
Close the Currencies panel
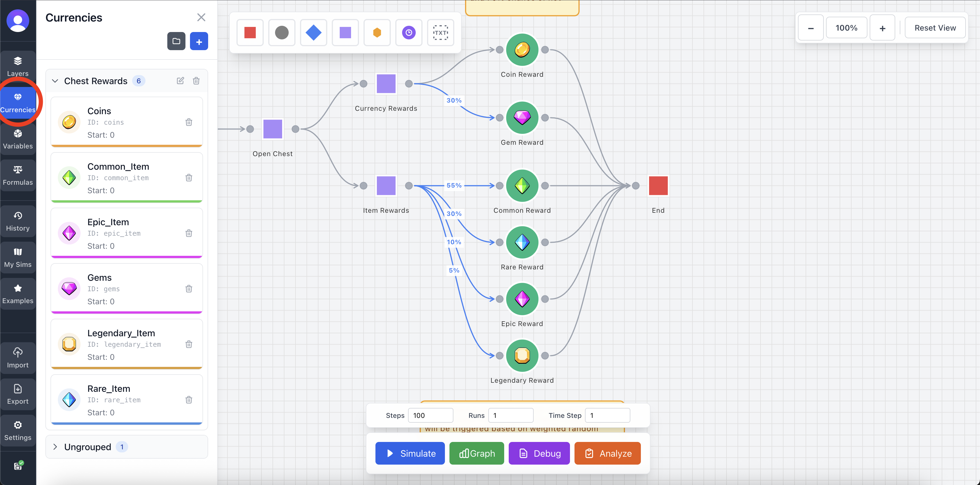pyautogui.click(x=201, y=18)
